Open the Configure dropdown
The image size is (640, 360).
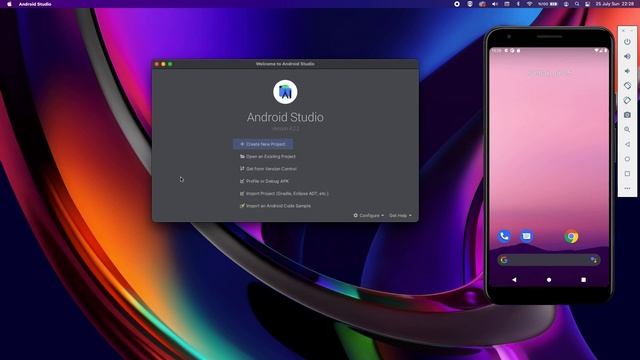click(x=369, y=216)
